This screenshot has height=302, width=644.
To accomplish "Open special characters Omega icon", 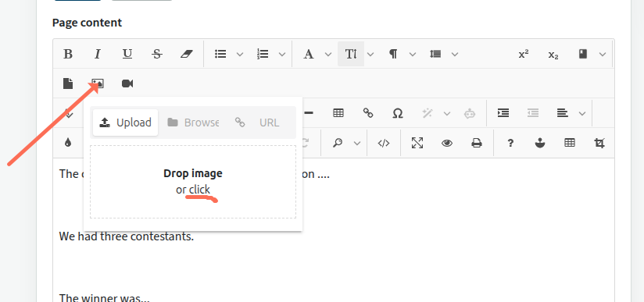I will [398, 113].
